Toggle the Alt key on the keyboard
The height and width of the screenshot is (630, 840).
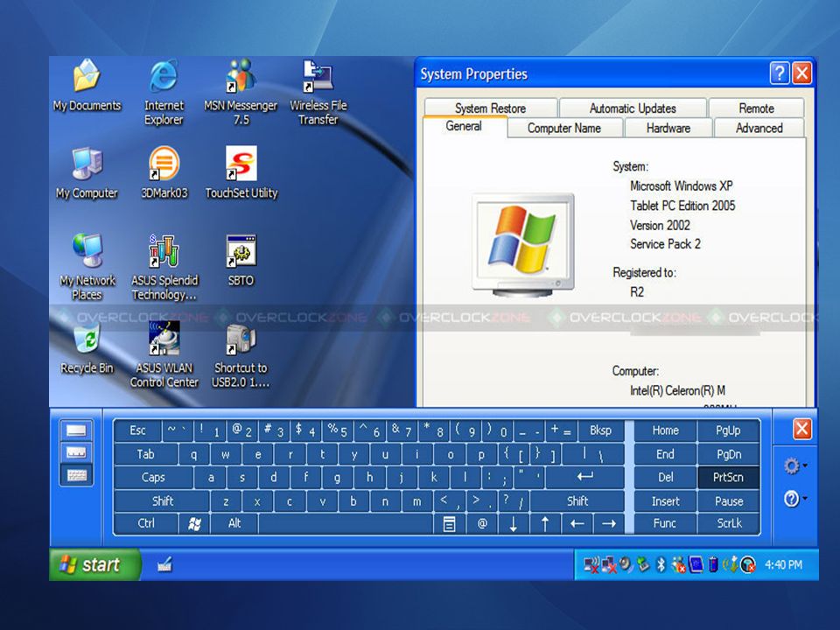pos(234,523)
